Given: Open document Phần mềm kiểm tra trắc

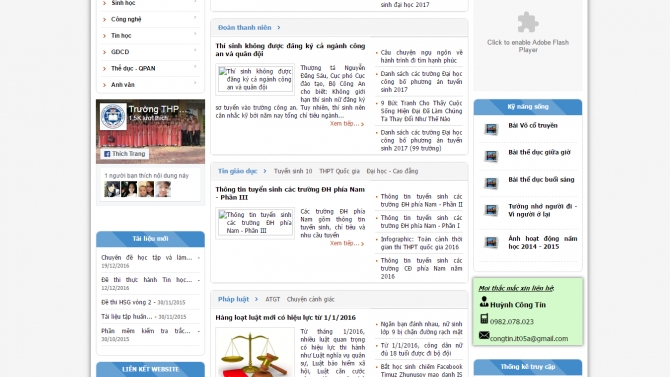Looking at the screenshot, I should click(146, 331).
